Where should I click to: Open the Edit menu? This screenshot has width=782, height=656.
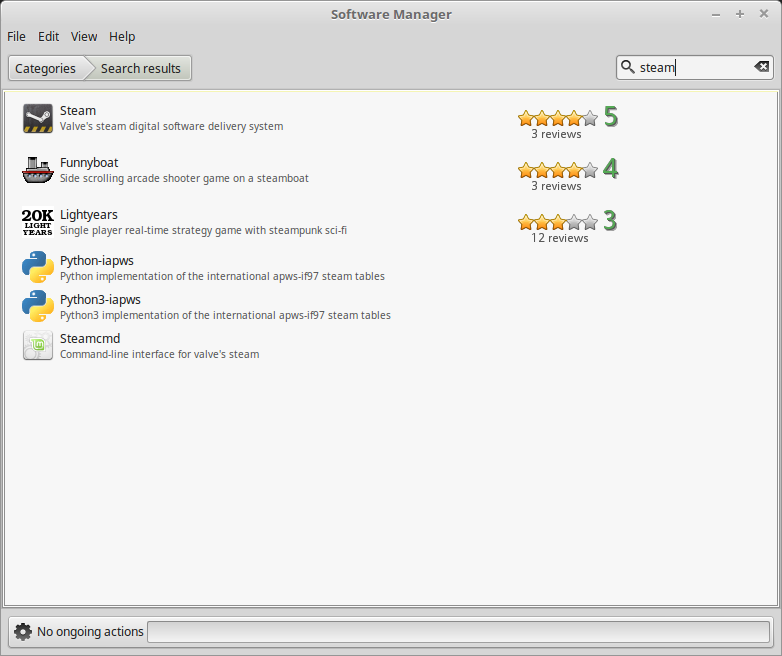pyautogui.click(x=48, y=36)
